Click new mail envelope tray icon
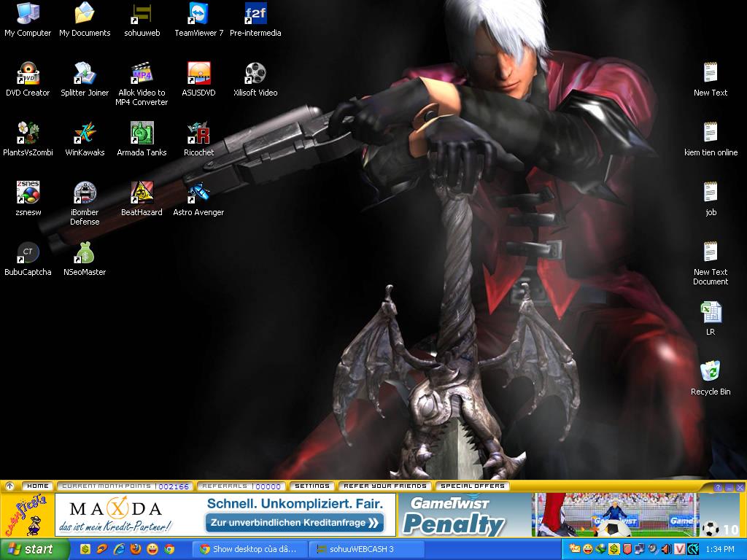Screen dimensions: 747x560 pos(575,549)
